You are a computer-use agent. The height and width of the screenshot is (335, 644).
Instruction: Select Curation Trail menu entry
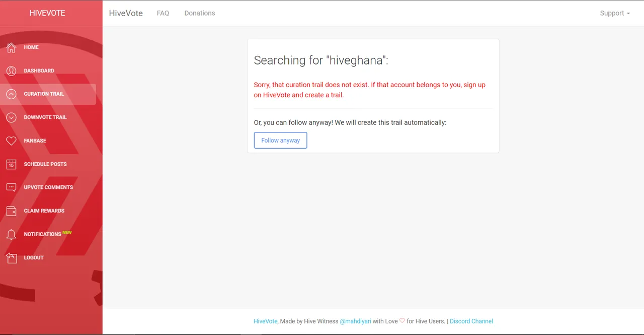point(48,94)
